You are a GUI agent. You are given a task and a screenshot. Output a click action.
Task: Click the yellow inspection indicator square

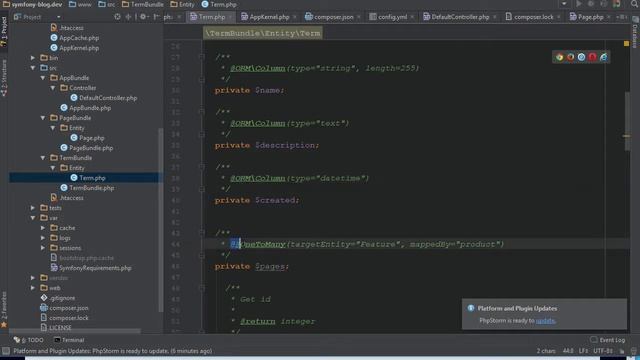point(627,43)
